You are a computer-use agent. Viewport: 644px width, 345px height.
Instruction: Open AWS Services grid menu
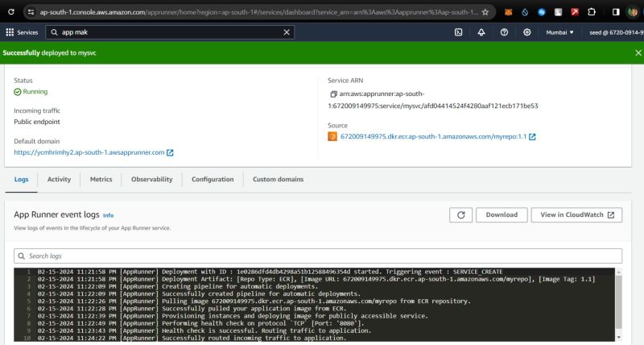click(x=10, y=32)
